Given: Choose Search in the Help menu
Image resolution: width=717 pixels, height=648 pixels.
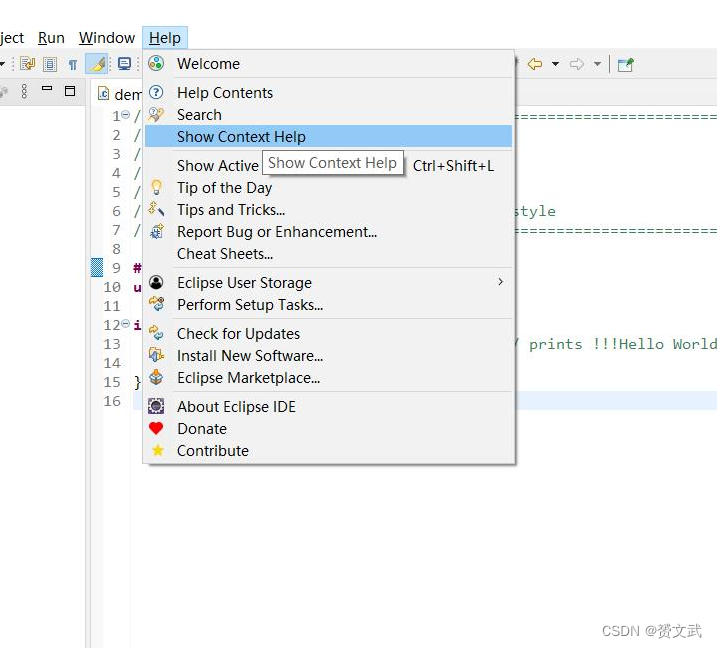Looking at the screenshot, I should 328,115.
